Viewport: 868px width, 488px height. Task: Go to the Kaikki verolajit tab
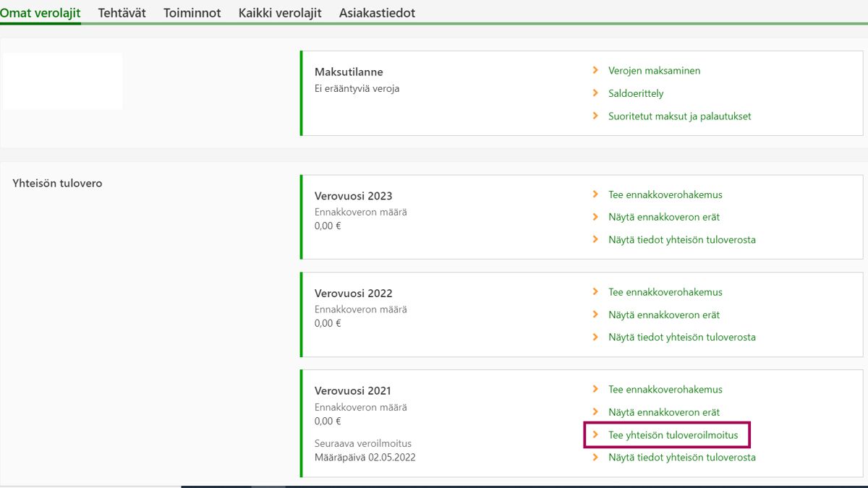[280, 13]
